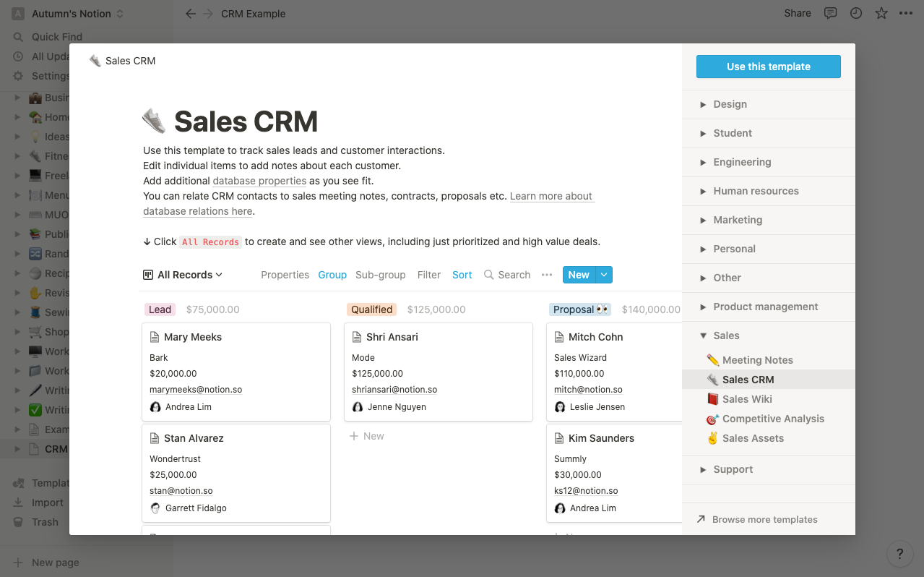
Task: Open the database properties link
Action: 259,181
